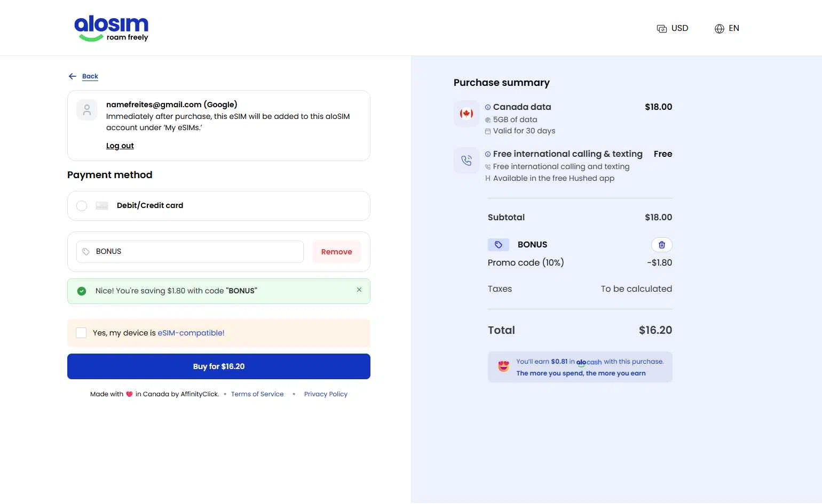The height and width of the screenshot is (504, 822).
Task: Click the 5GB of data icon
Action: (488, 120)
